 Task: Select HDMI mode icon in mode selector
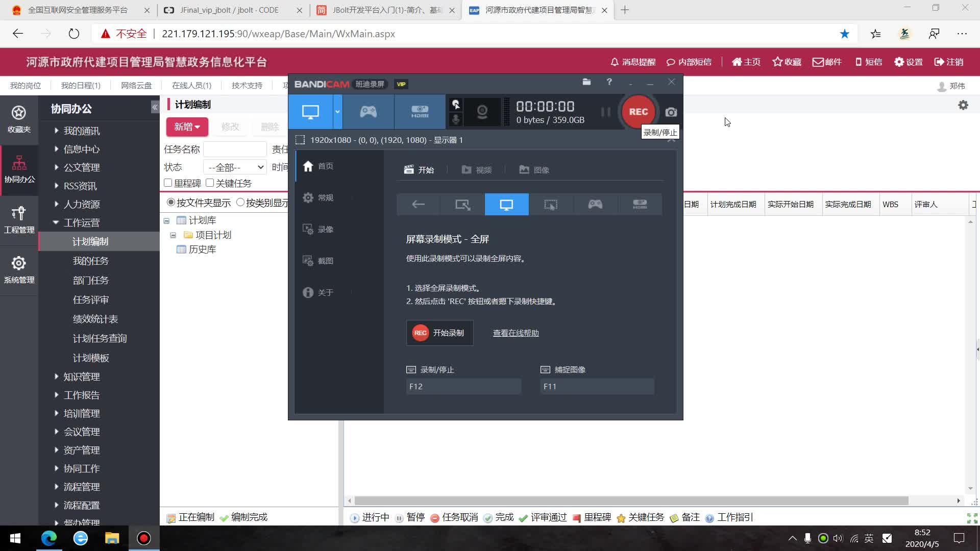tap(640, 205)
